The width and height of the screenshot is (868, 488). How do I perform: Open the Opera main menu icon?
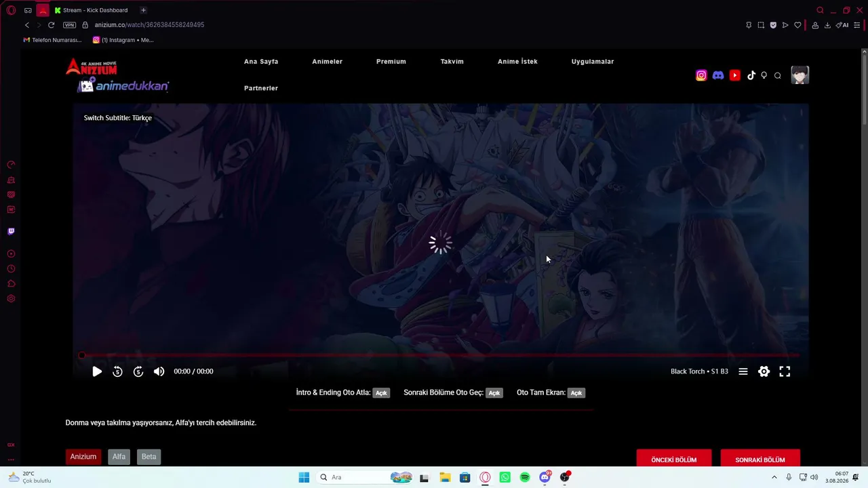pos(11,10)
